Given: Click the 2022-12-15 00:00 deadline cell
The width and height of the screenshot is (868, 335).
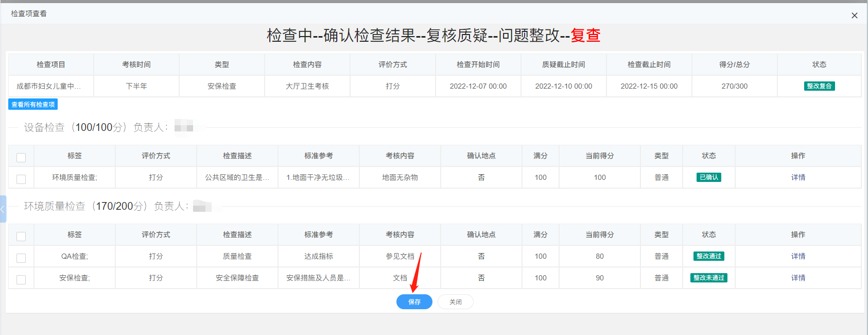Looking at the screenshot, I should pyautogui.click(x=649, y=86).
